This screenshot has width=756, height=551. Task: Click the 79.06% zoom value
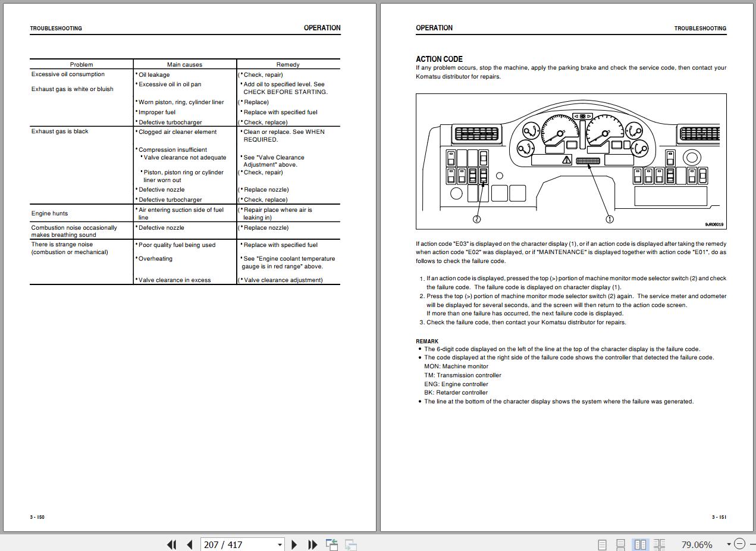tap(697, 544)
